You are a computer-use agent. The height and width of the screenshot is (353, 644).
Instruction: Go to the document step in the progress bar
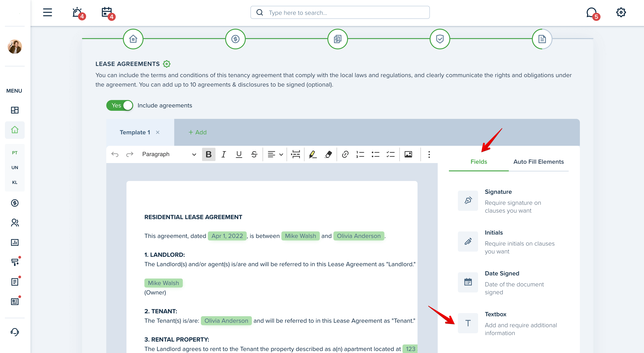542,39
